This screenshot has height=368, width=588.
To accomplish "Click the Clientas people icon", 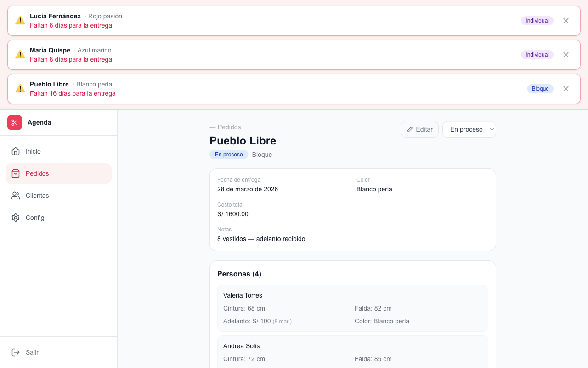I will [x=15, y=195].
